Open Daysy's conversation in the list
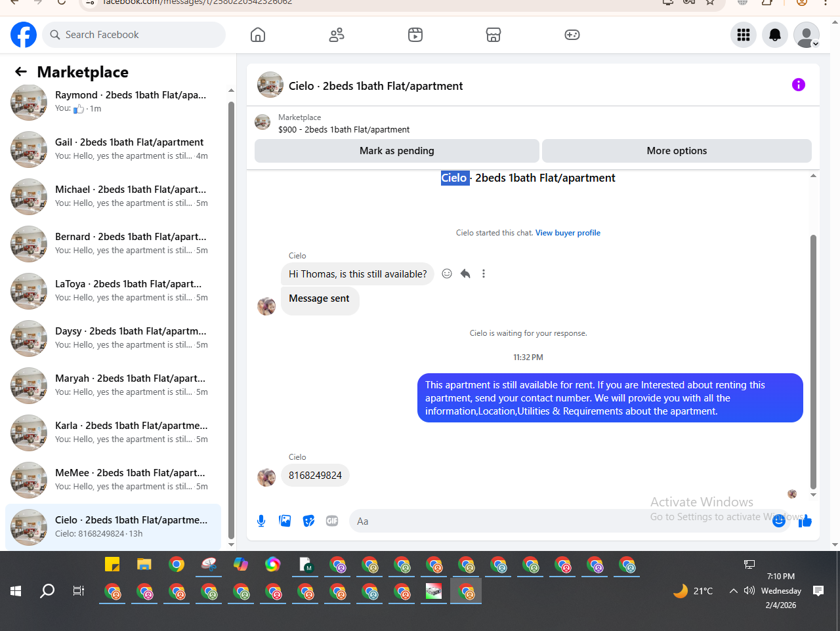This screenshot has height=631, width=840. tap(113, 338)
